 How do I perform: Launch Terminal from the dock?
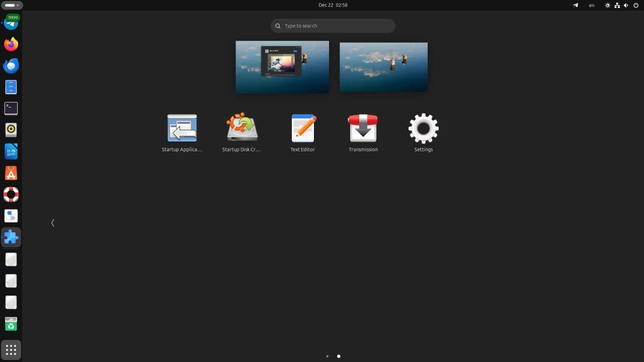pos(11,108)
